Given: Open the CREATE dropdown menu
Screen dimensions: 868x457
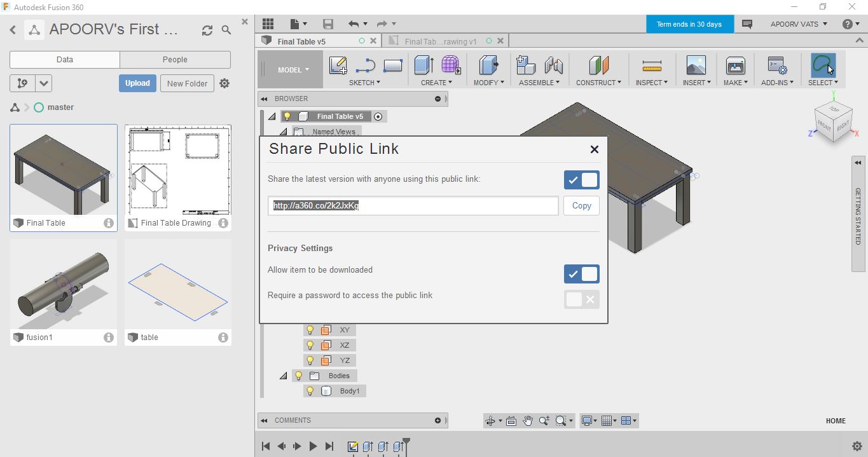Looking at the screenshot, I should (x=436, y=83).
